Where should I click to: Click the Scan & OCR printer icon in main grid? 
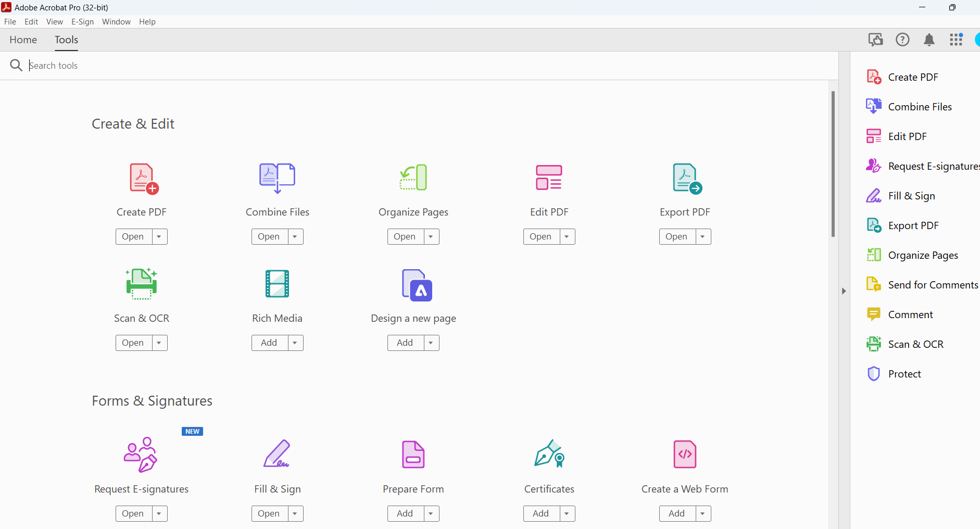(x=141, y=284)
